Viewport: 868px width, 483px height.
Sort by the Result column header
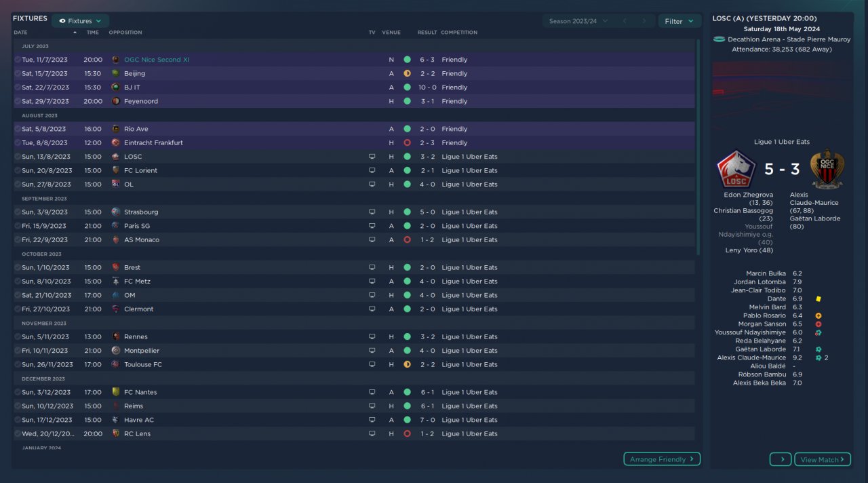coord(427,33)
